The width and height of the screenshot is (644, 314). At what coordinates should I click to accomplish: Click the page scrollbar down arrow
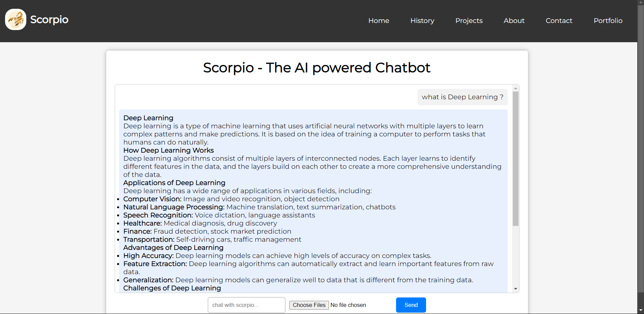(641, 310)
